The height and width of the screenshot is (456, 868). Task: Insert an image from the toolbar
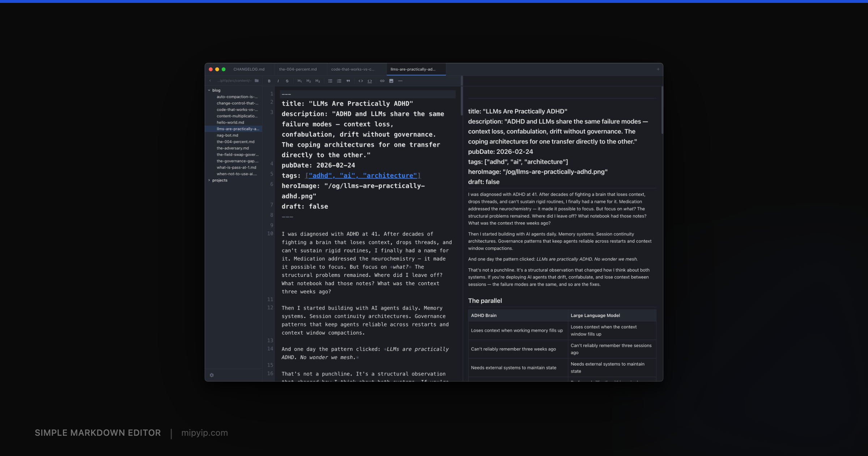(391, 81)
